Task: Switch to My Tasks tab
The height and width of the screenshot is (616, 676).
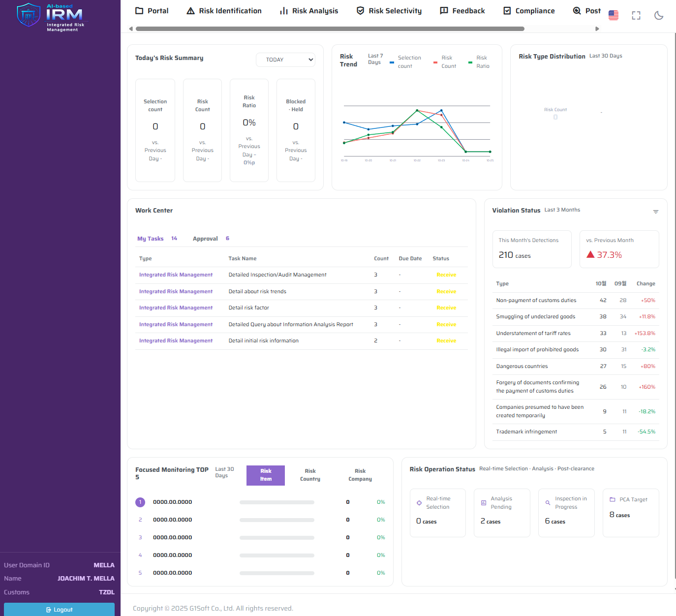Action: [x=157, y=239]
